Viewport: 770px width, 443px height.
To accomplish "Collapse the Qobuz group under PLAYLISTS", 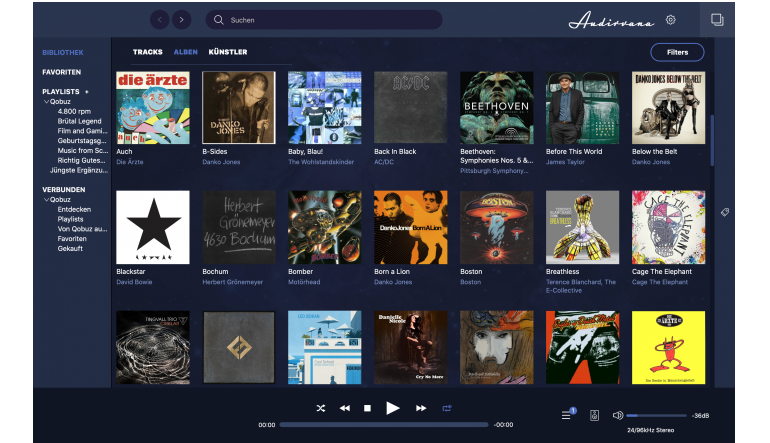I will [47, 102].
